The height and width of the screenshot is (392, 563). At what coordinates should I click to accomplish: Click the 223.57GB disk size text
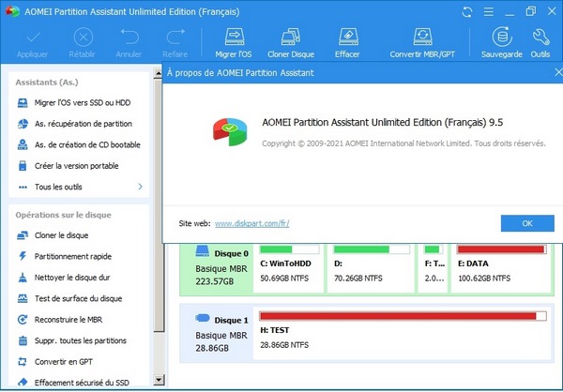[x=215, y=281]
